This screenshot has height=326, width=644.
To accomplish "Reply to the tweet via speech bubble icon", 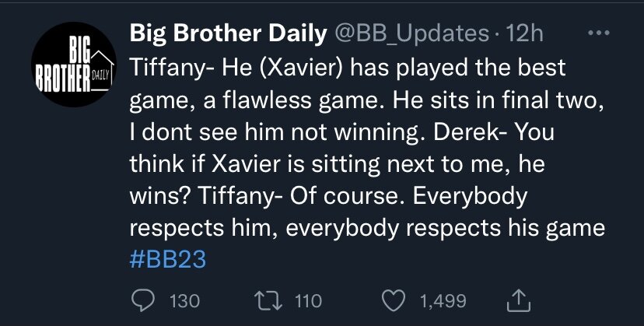I will pos(142,300).
